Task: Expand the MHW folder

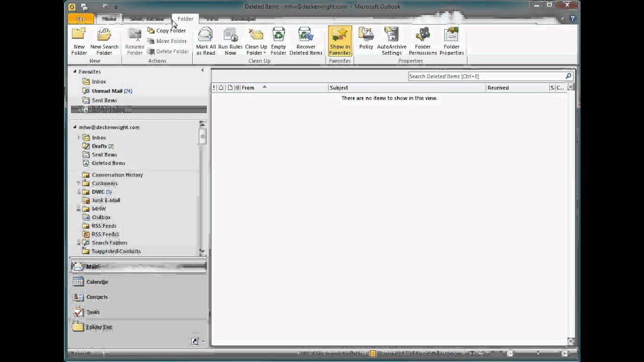Action: click(x=79, y=209)
